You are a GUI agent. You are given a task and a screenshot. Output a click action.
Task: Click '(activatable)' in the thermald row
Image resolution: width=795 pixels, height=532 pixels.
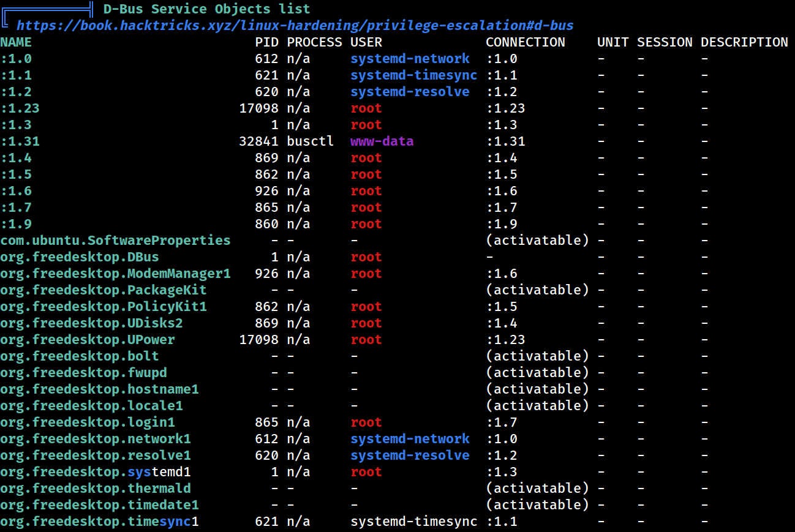(538, 489)
